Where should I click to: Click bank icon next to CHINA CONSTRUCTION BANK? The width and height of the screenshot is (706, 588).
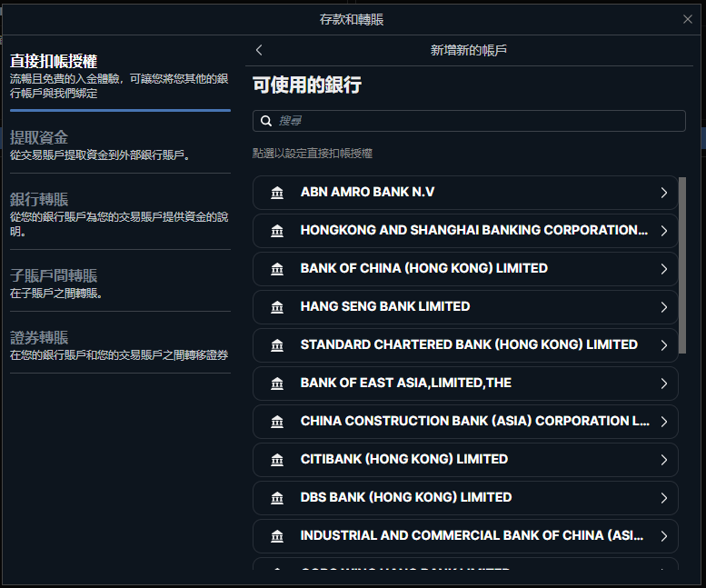point(277,422)
